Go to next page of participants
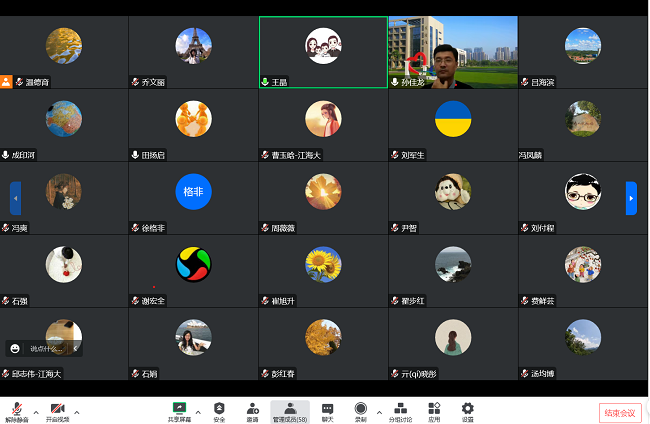This screenshot has height=424, width=650. coord(631,198)
